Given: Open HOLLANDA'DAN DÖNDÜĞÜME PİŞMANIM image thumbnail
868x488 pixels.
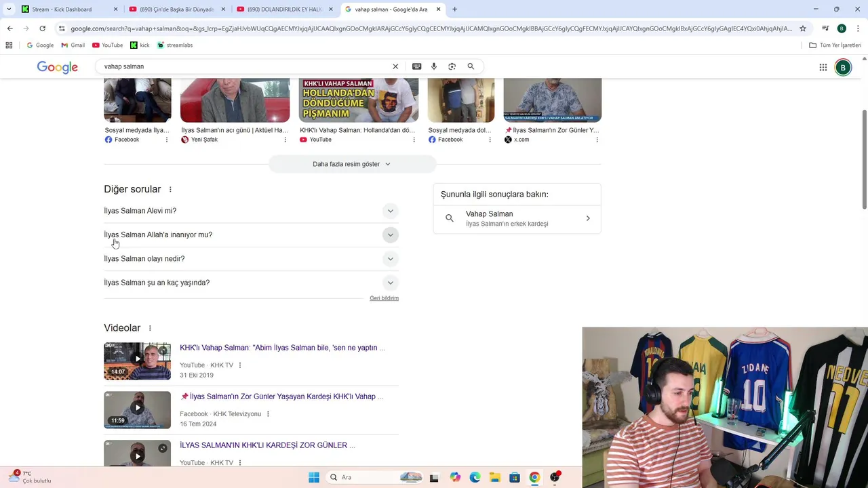Looking at the screenshot, I should click(x=358, y=100).
